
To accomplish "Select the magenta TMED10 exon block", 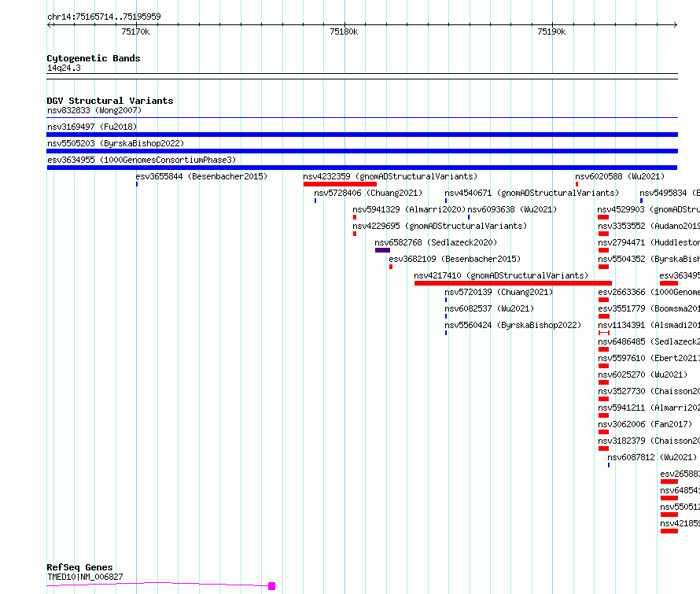I will pyautogui.click(x=271, y=586).
